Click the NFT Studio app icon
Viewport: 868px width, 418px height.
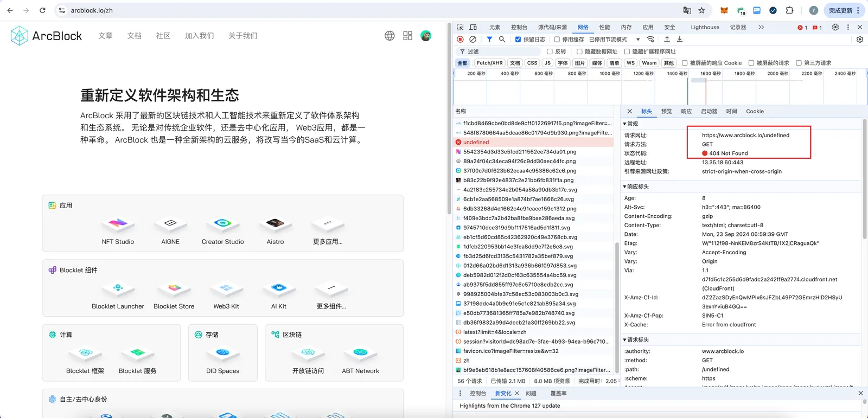coord(118,223)
